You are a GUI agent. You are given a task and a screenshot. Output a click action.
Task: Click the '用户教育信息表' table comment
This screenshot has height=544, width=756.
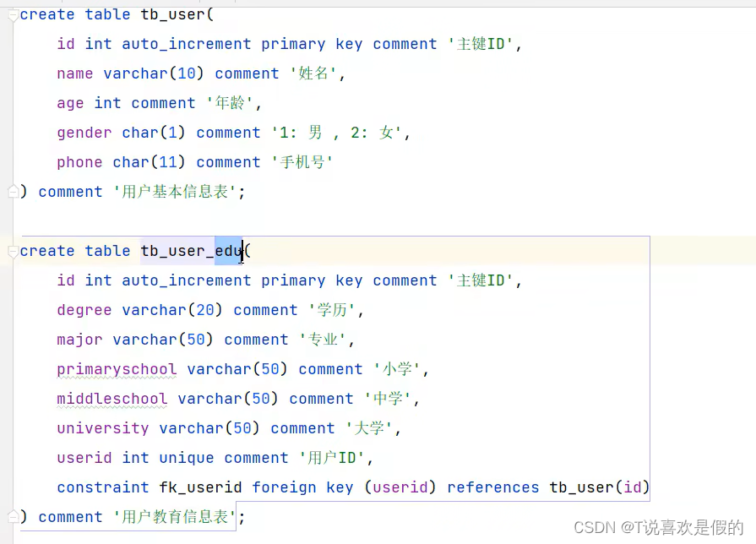[x=175, y=517]
